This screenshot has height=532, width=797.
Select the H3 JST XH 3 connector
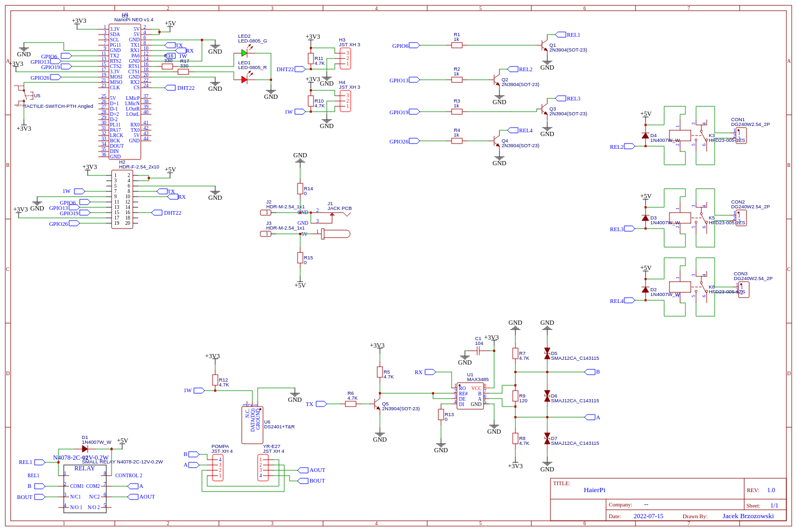(x=345, y=58)
